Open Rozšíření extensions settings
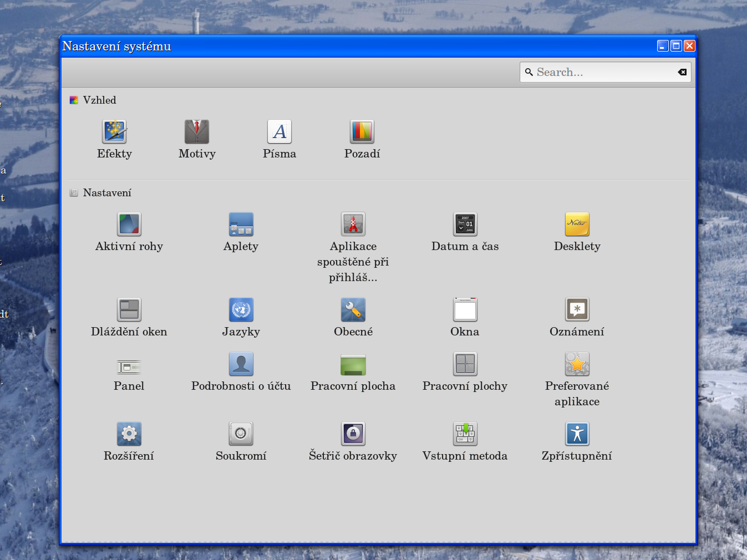Image resolution: width=747 pixels, height=560 pixels. (129, 434)
